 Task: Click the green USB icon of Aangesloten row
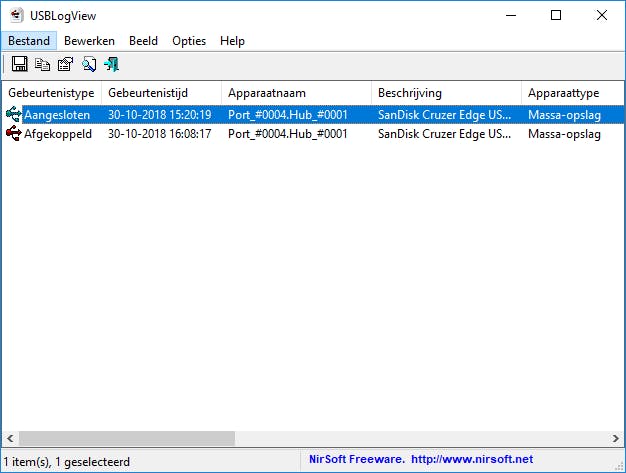(13, 115)
